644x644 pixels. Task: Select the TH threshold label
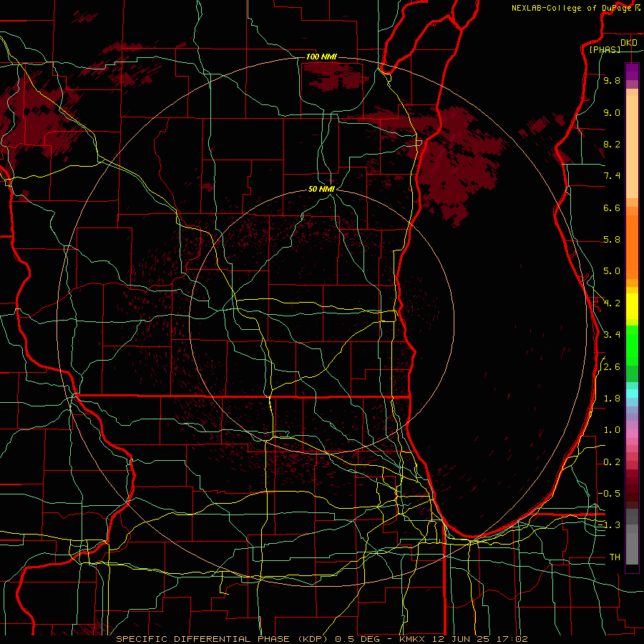point(615,557)
